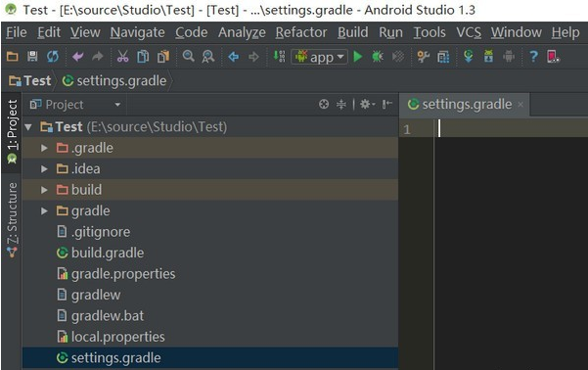Collapse the Test root project node

tap(28, 127)
